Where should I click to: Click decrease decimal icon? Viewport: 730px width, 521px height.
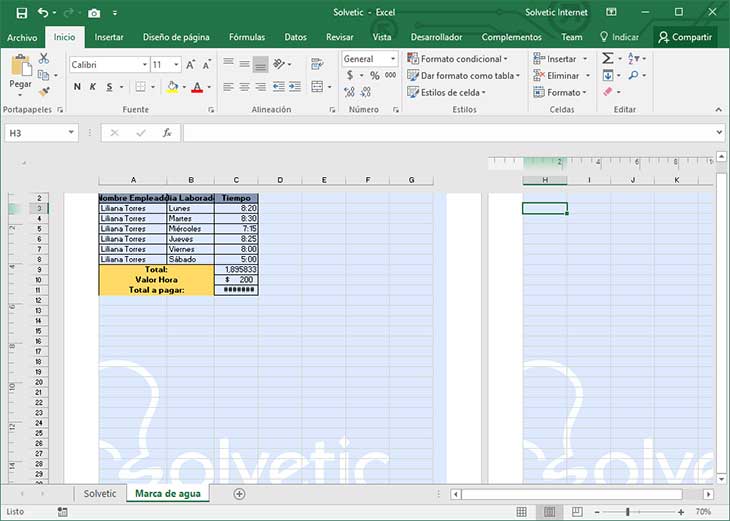[366, 92]
